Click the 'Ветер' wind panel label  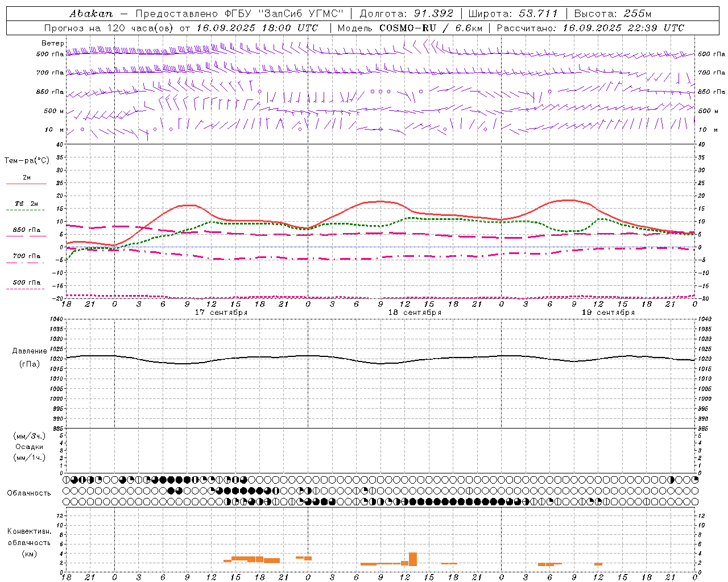pyautogui.click(x=53, y=43)
